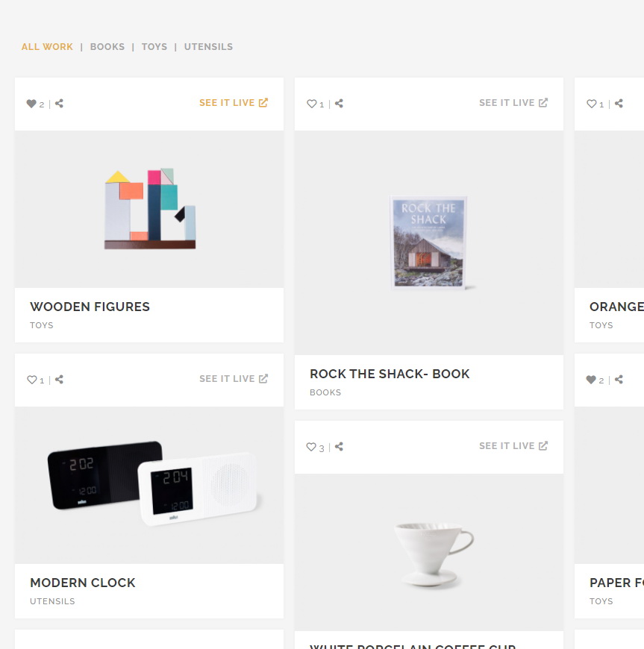Image resolution: width=644 pixels, height=649 pixels.
Task: Click the heart on the Orange toy card
Action: point(592,104)
